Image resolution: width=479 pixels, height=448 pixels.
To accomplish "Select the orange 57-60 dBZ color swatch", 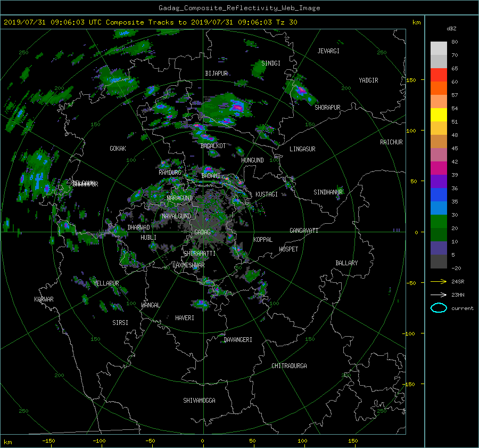I will 439,88.
